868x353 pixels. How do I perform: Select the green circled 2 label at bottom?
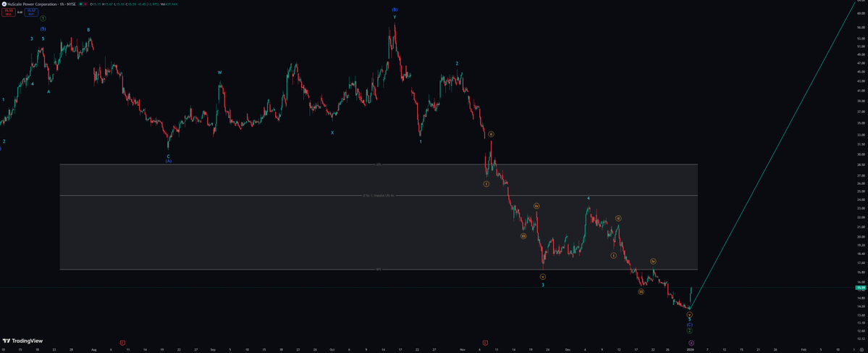click(689, 331)
